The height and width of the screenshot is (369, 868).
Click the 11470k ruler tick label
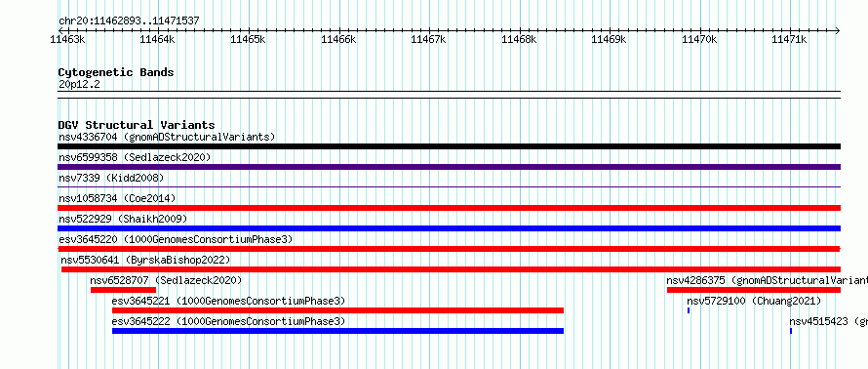coord(699,39)
